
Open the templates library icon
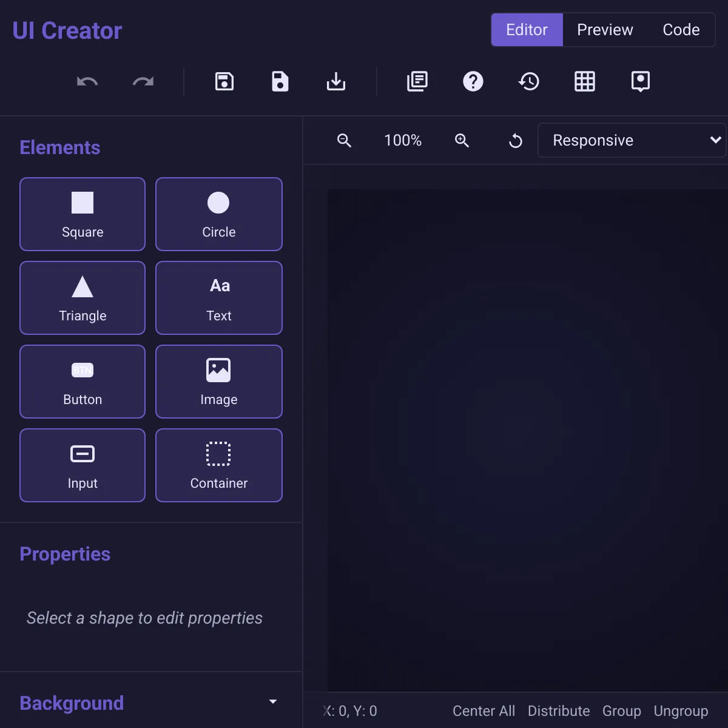click(417, 81)
